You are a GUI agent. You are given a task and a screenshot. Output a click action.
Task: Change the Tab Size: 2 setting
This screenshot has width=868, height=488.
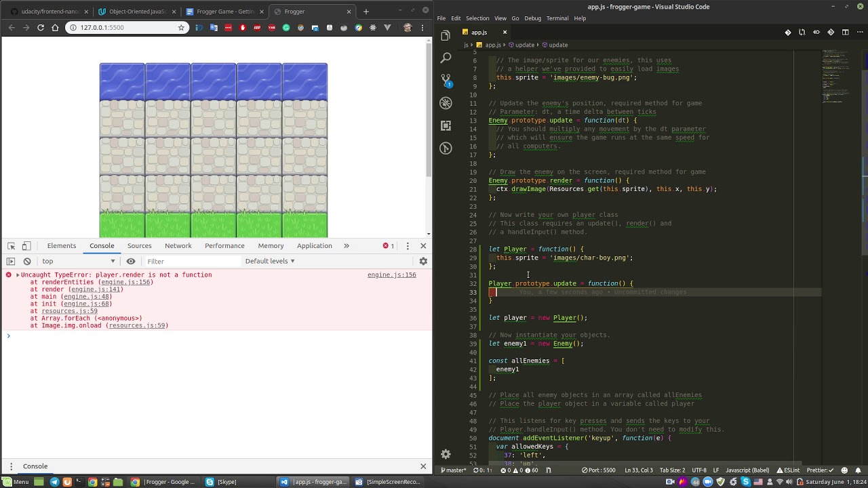(672, 470)
